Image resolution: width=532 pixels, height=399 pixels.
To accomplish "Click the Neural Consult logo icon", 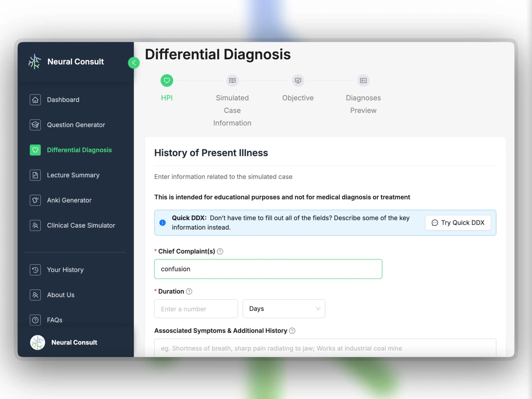I will (34, 62).
